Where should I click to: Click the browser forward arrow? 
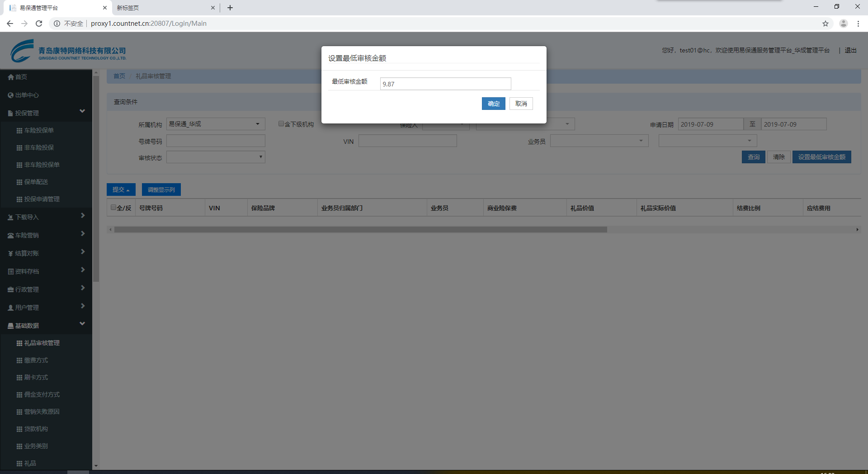point(24,24)
